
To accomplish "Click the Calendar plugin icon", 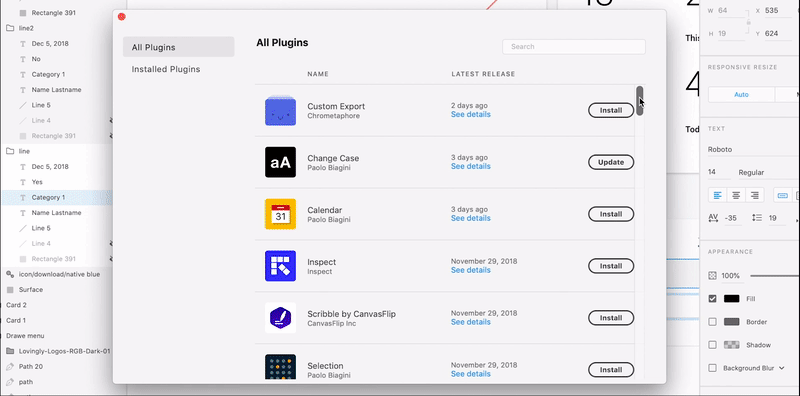I will tap(280, 214).
